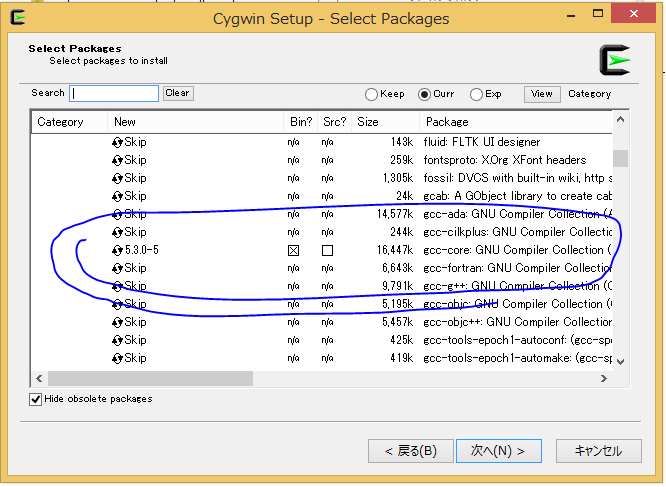The image size is (666, 487).
Task: Click the vertical scrollbar down arrow
Action: [x=621, y=362]
